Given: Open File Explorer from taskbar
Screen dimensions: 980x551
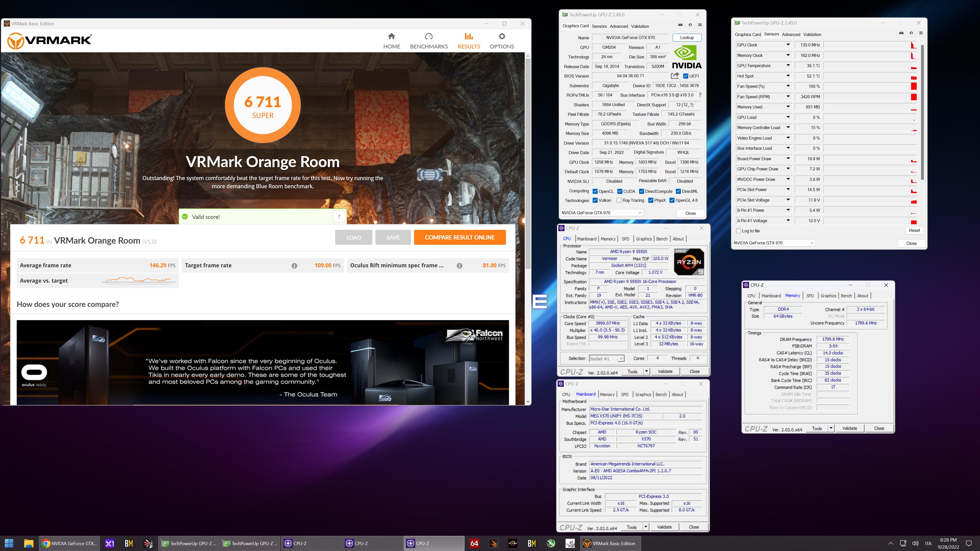Looking at the screenshot, I should (x=29, y=543).
